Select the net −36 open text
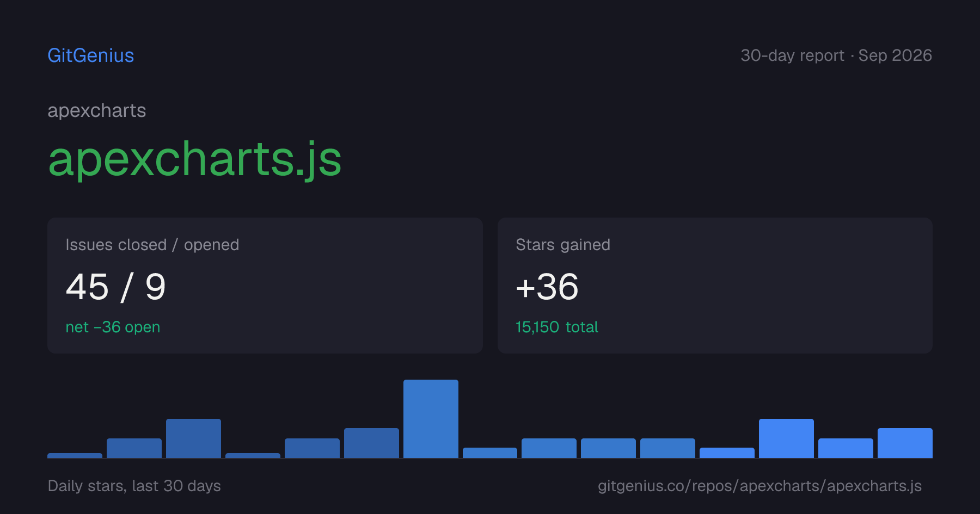The height and width of the screenshot is (514, 980). (x=113, y=327)
